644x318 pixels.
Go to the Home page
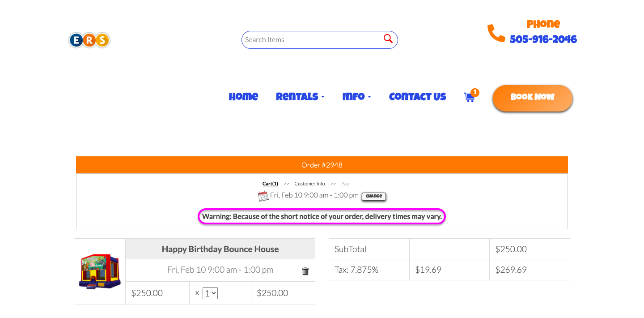[x=243, y=97]
